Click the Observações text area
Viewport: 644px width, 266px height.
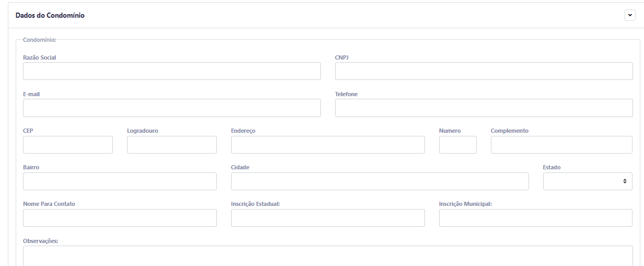[328, 256]
